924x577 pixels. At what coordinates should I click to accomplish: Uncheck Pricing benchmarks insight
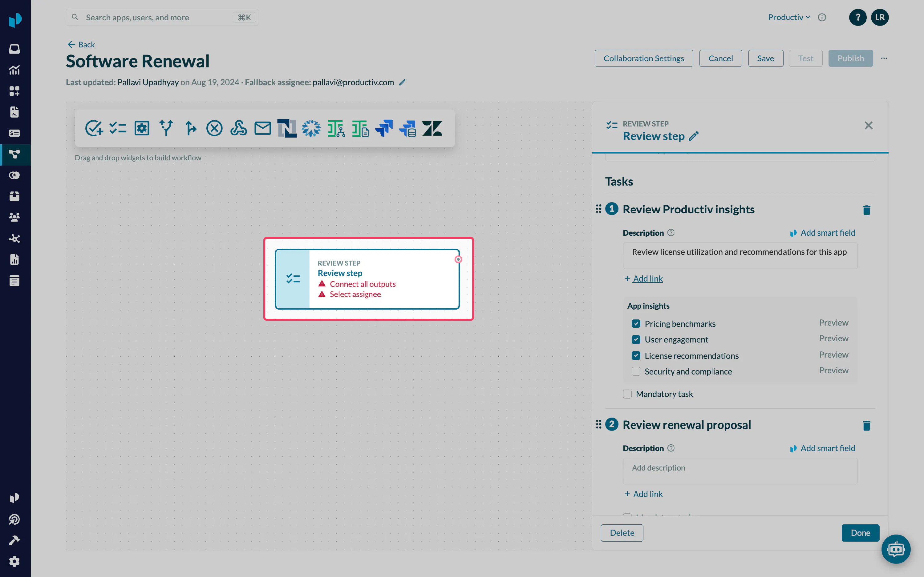coord(636,324)
